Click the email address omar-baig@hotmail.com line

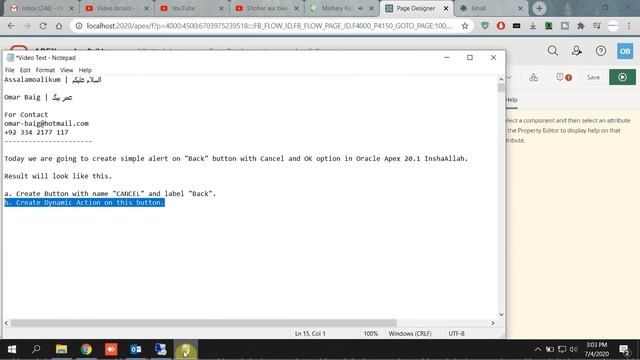pyautogui.click(x=46, y=123)
